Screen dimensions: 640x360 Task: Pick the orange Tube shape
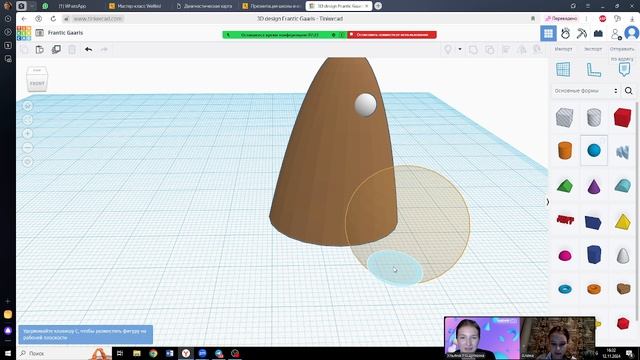(594, 289)
